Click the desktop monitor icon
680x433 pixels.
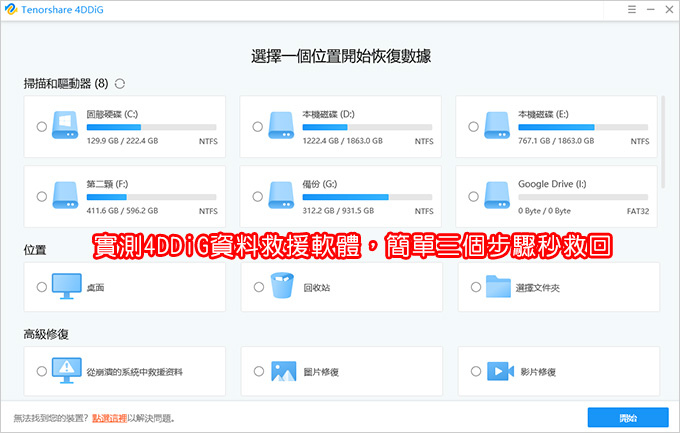point(66,286)
